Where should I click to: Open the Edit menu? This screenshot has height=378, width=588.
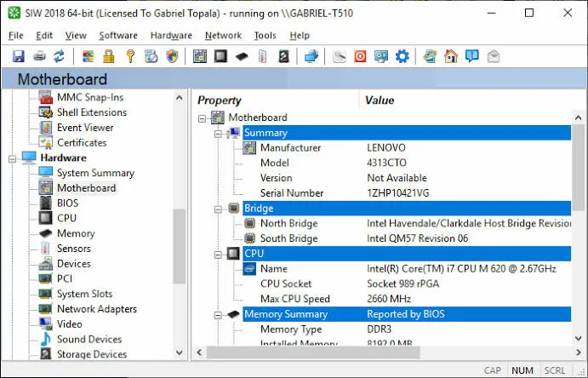click(44, 35)
